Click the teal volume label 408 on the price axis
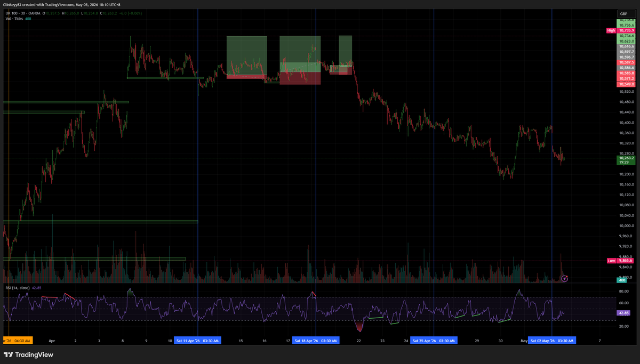Screen dimensions: 640x364 (622, 280)
